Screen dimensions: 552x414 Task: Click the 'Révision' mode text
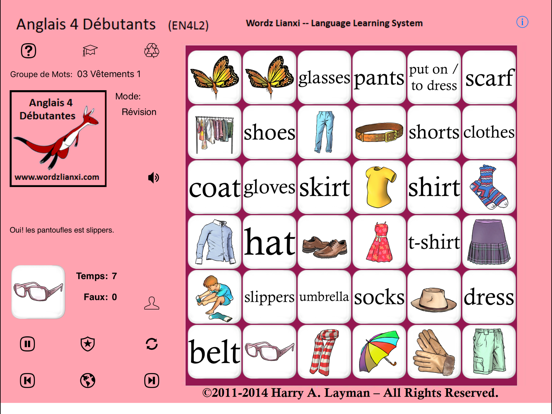(x=139, y=112)
